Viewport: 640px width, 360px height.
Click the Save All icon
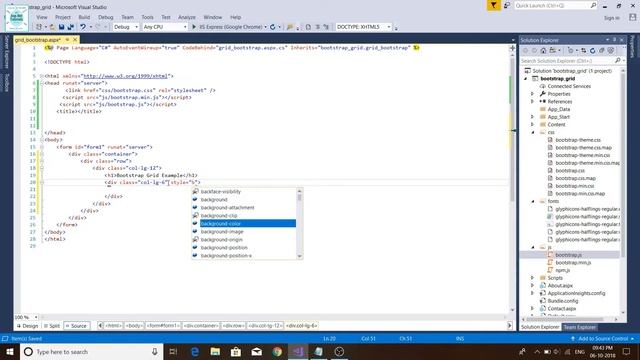point(70,27)
